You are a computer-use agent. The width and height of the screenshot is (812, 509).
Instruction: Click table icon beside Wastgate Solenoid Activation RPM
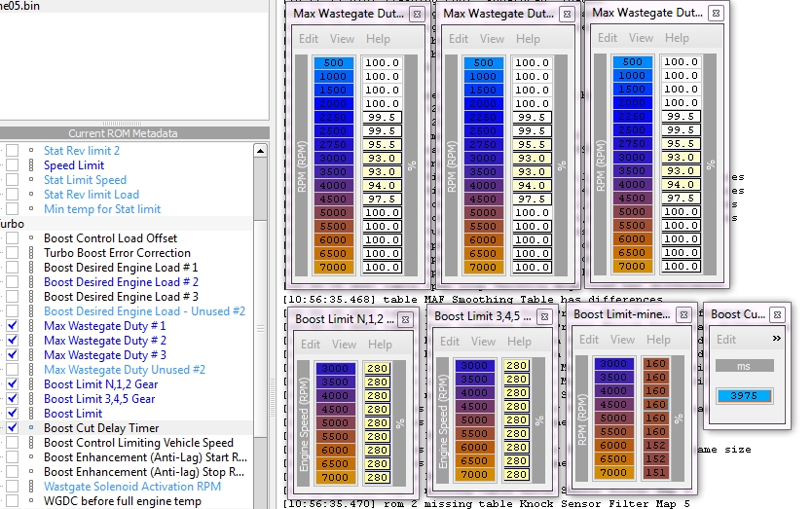point(31,487)
